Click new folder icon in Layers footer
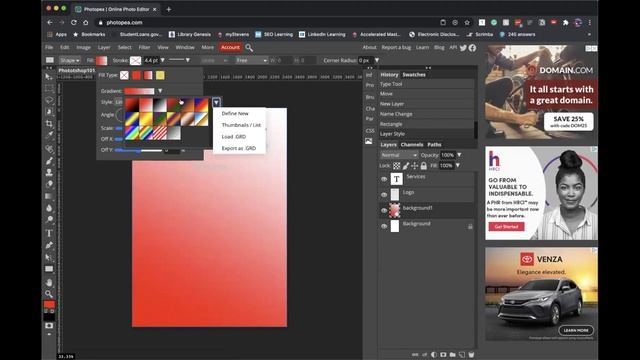 point(452,355)
